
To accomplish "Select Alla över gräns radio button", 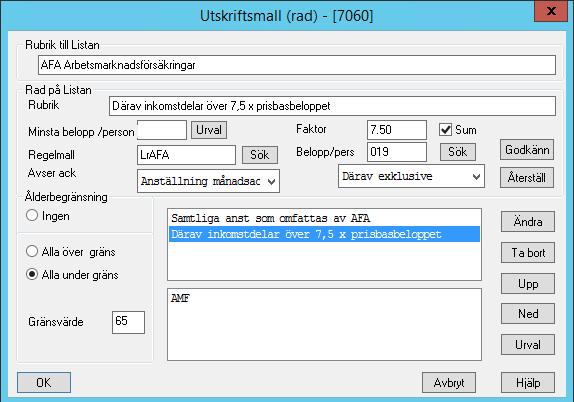I will tap(32, 251).
